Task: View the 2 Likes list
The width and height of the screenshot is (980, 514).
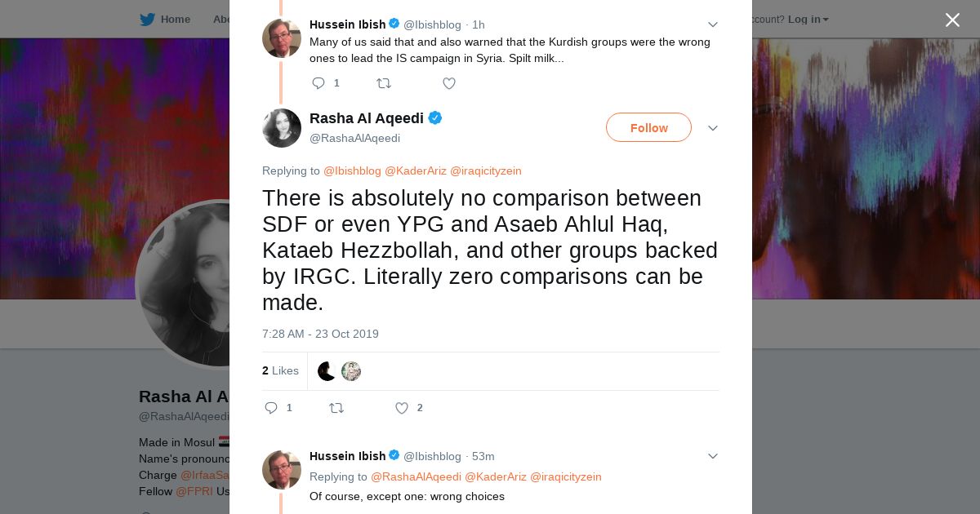Action: (280, 370)
